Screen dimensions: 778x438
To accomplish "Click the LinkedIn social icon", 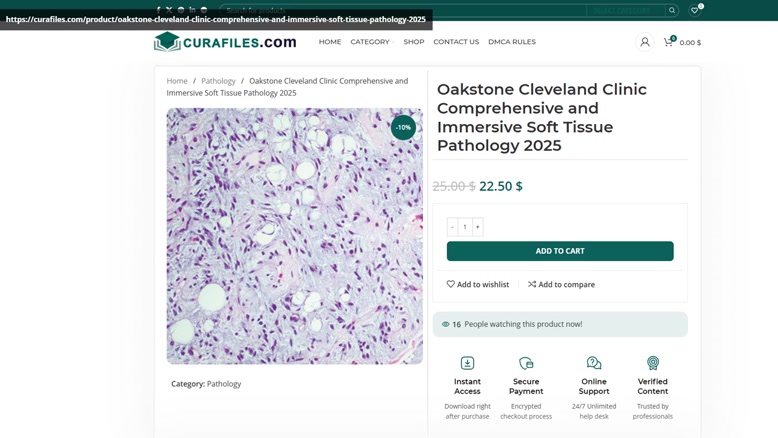I will pyautogui.click(x=192, y=9).
